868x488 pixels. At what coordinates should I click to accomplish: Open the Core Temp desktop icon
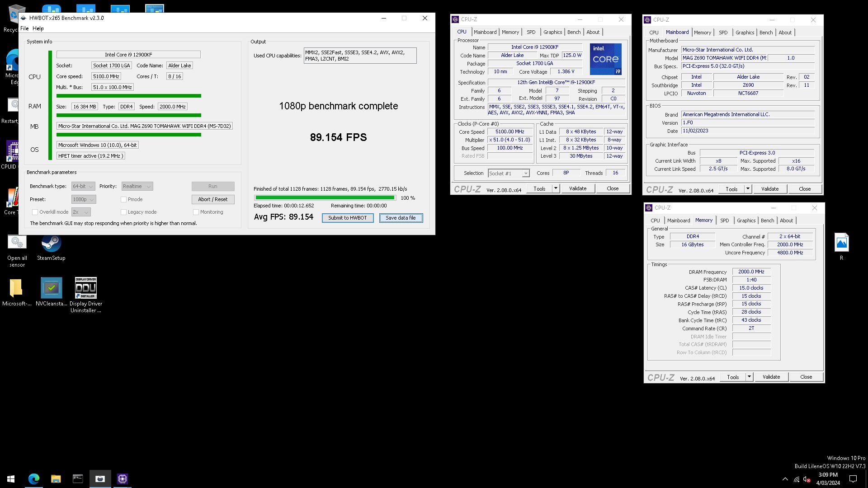pyautogui.click(x=11, y=201)
